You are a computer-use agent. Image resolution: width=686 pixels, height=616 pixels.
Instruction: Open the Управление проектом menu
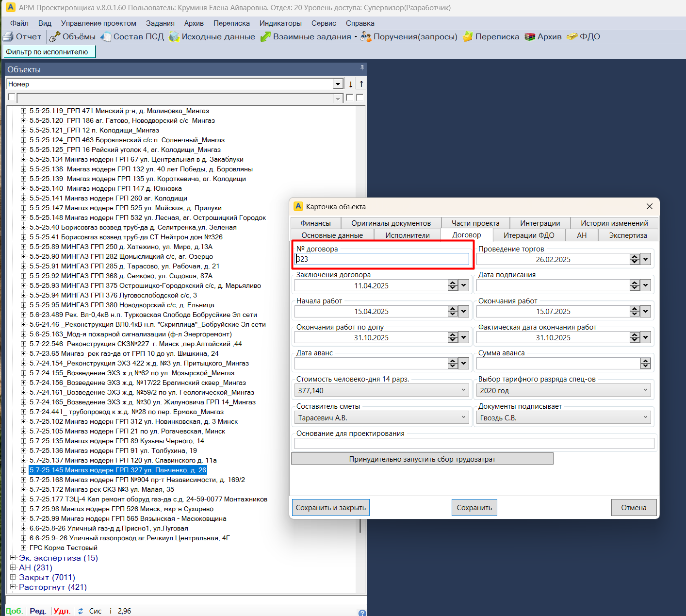(98, 23)
